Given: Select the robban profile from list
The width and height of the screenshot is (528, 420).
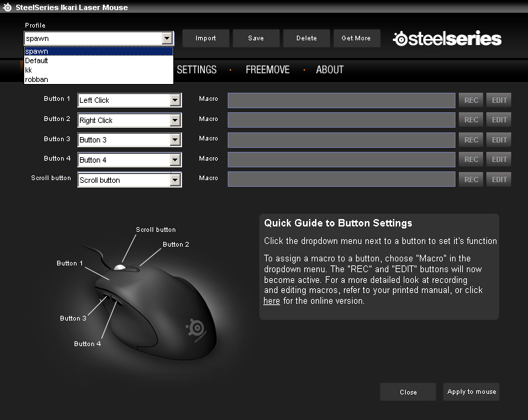Looking at the screenshot, I should 99,79.
